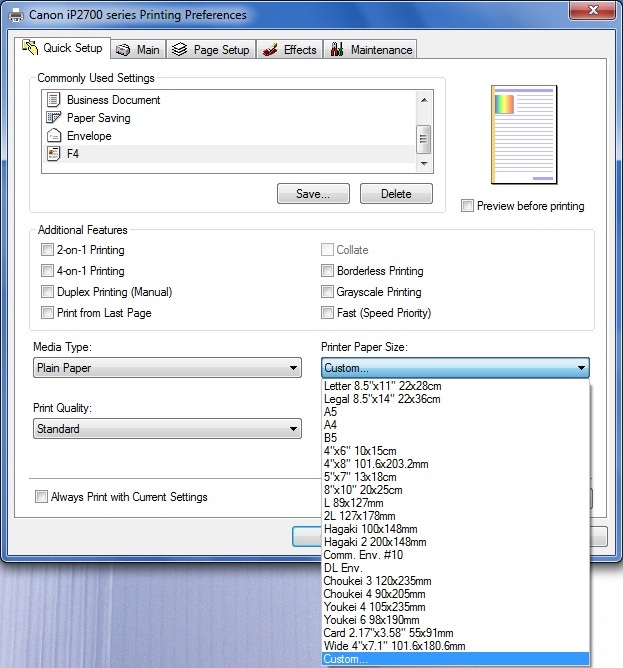Select Choukei 4 90x205mm

tap(455, 594)
